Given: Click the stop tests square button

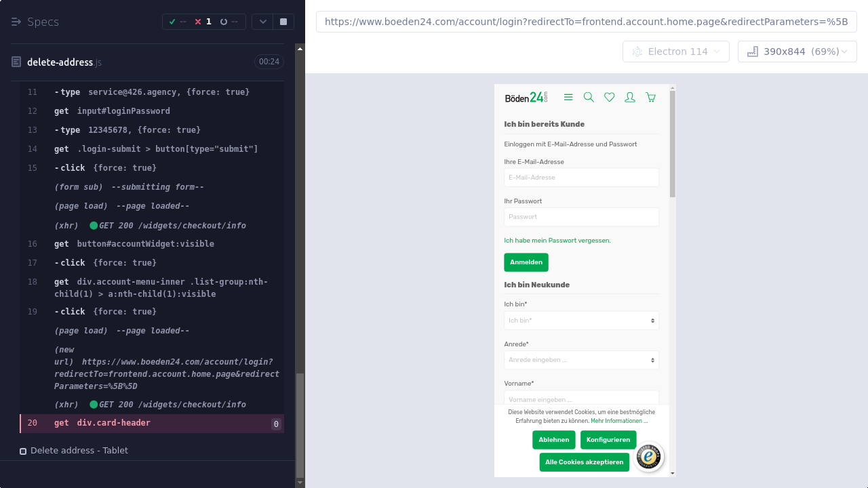Looking at the screenshot, I should click(283, 22).
